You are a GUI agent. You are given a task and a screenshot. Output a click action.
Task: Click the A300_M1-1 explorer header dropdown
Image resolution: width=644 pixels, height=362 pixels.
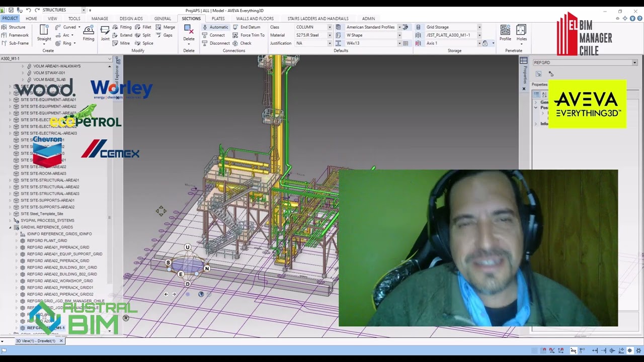pyautogui.click(x=110, y=59)
